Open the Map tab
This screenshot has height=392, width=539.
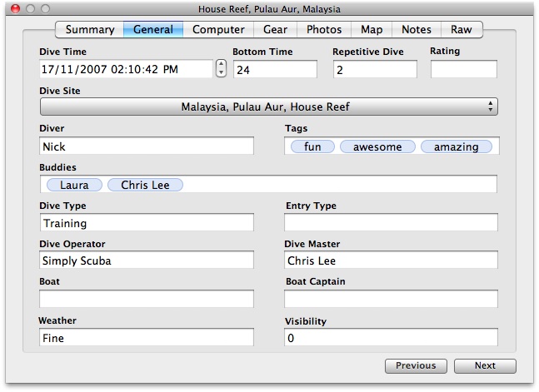pos(372,30)
